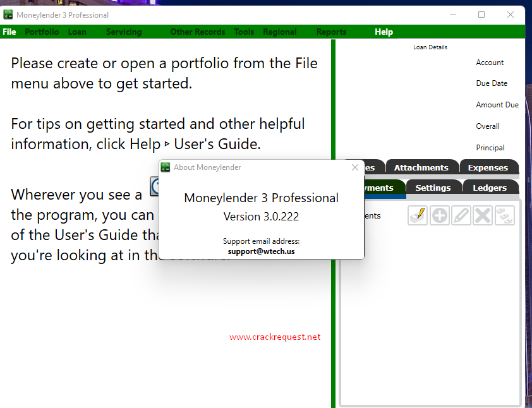This screenshot has width=532, height=408.
Task: Click the split payment money stacks icon
Action: point(505,215)
